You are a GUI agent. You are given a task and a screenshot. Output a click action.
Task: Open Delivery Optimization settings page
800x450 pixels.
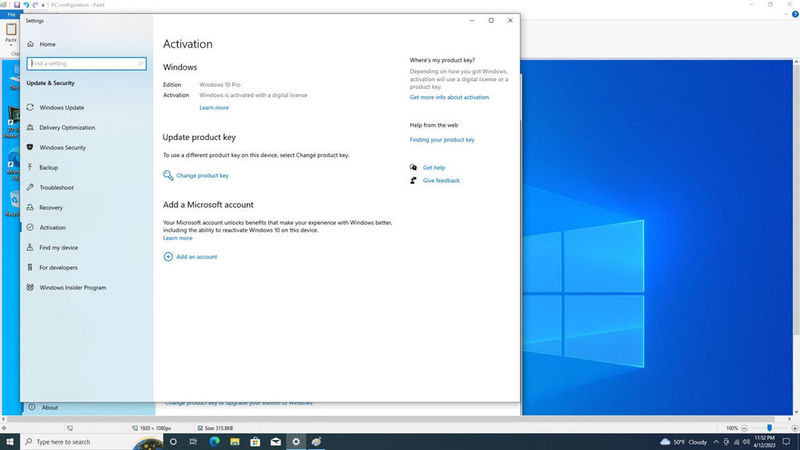click(67, 128)
